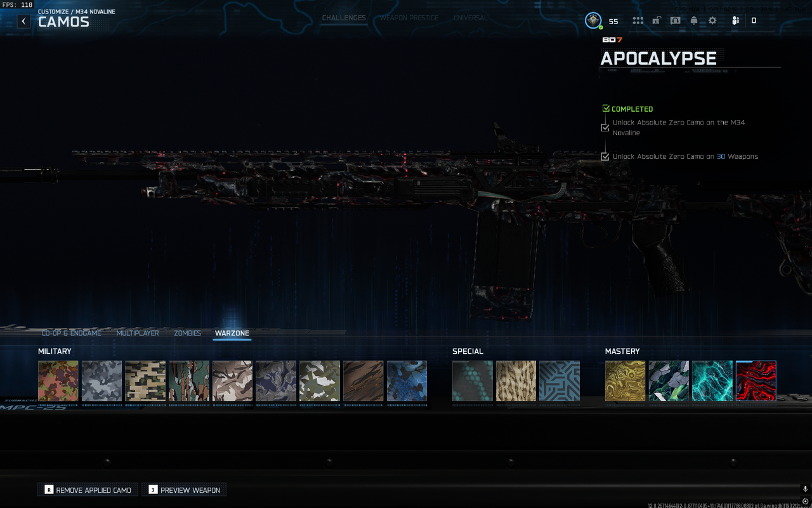The width and height of the screenshot is (812, 508).
Task: Click Preview Weapon button
Action: 184,490
